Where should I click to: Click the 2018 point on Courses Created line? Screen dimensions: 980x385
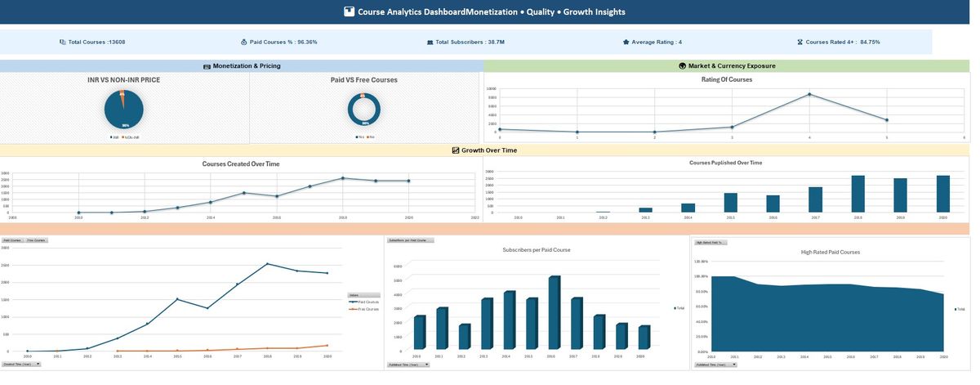343,178
